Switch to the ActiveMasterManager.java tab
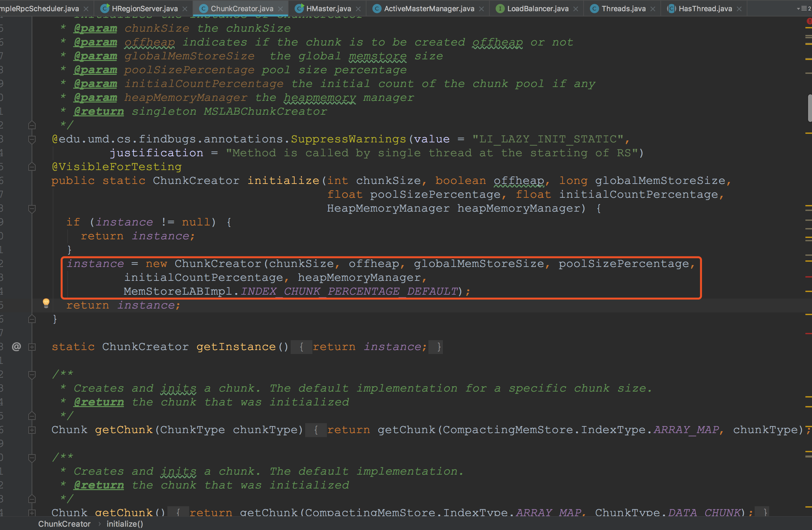Screen dimensions: 812x530 [428, 9]
